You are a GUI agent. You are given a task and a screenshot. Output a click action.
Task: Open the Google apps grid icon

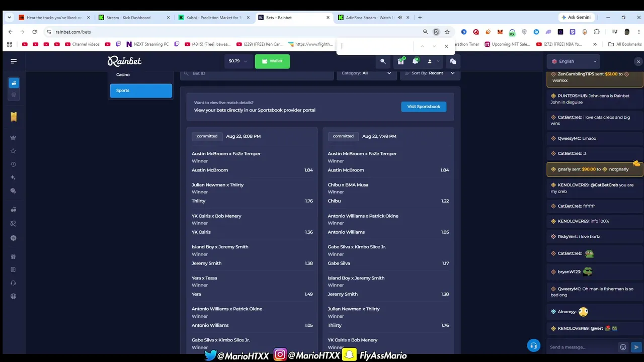(9, 44)
